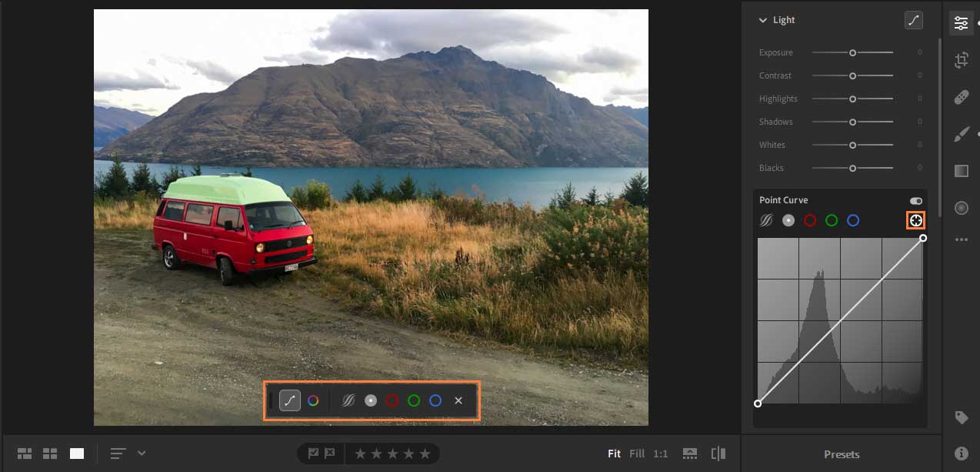Click the Whites slider handle
Screen dimensions: 980x472
(852, 145)
